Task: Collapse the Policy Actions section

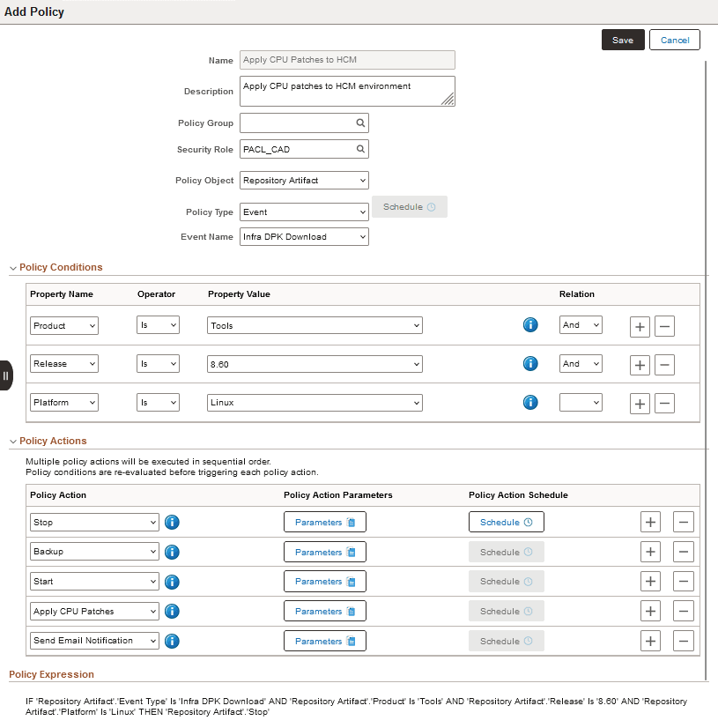Action: tap(11, 441)
